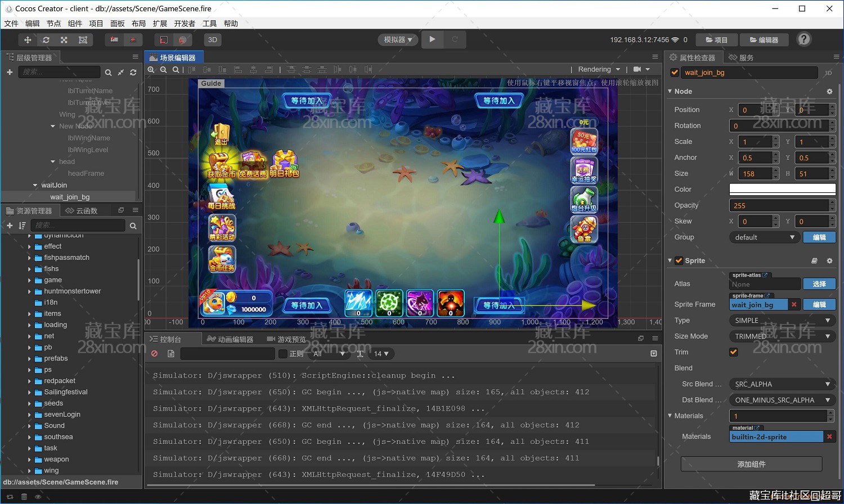Open the help question mark icon
844x504 pixels.
pyautogui.click(x=804, y=39)
